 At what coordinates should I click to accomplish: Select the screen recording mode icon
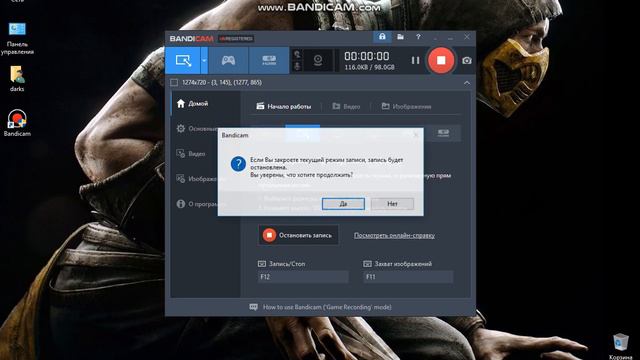(x=183, y=60)
